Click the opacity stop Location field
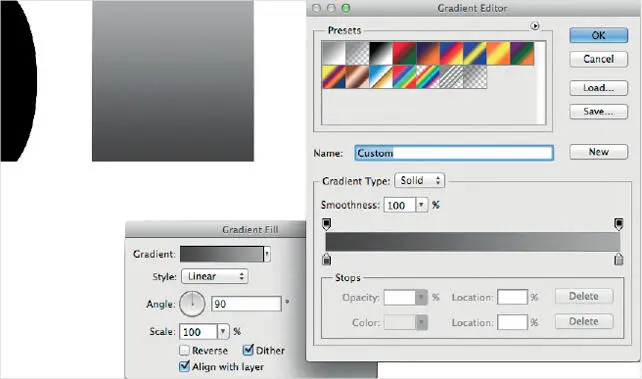The width and height of the screenshot is (642, 379). pos(512,297)
